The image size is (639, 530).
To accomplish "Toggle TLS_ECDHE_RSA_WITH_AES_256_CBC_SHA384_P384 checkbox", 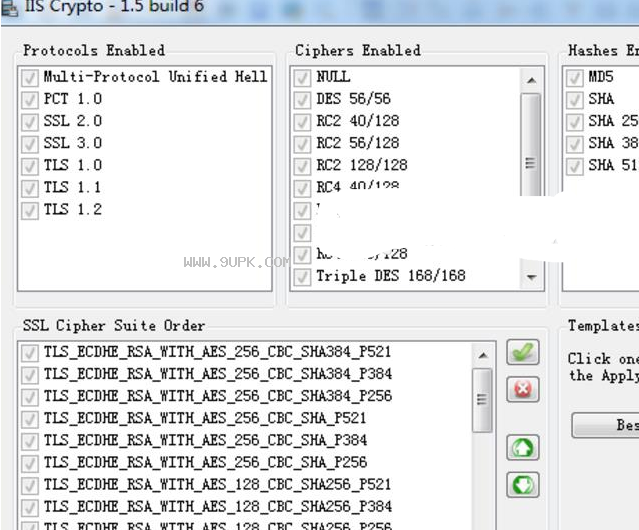I will click(30, 375).
